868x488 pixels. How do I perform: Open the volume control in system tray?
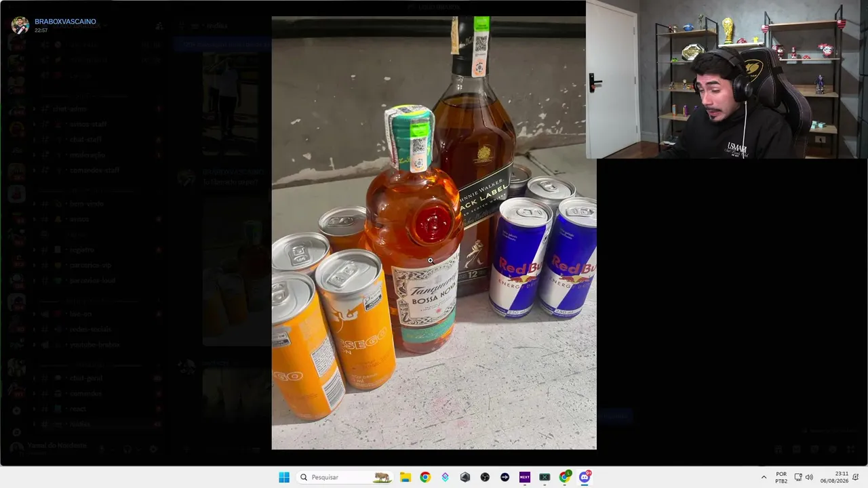[x=809, y=477]
